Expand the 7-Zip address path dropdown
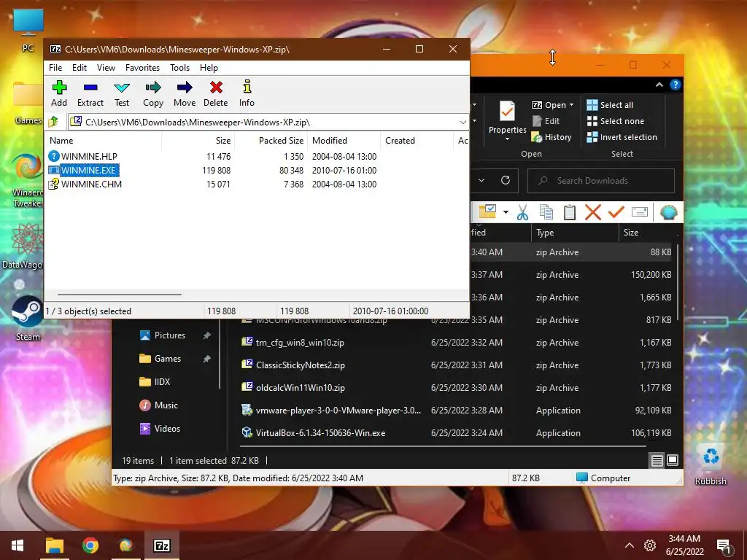The height and width of the screenshot is (560, 747). 462,122
